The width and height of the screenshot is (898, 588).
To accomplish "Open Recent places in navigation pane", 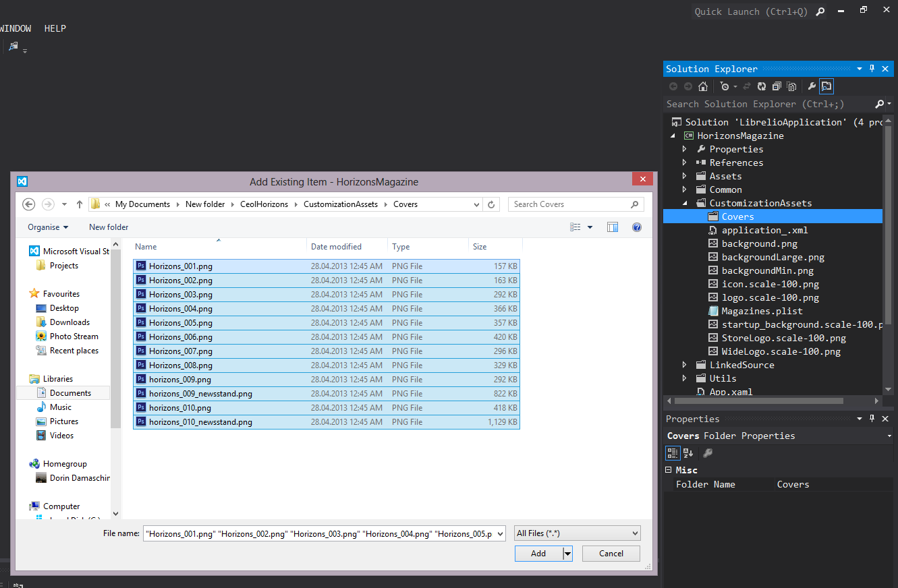I will click(74, 351).
